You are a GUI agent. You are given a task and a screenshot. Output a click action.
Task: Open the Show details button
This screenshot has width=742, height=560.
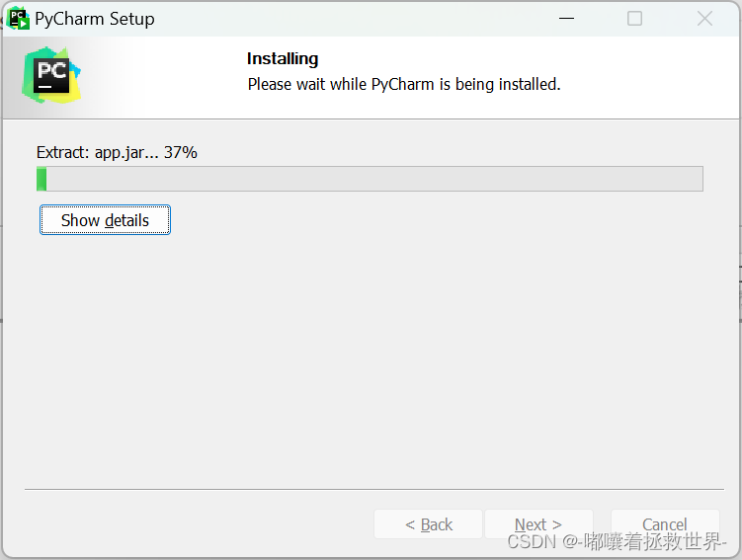pos(105,220)
